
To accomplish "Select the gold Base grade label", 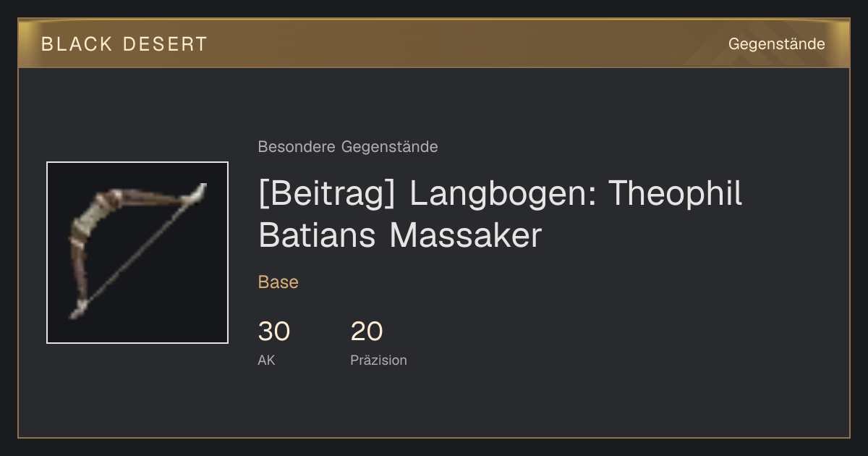I will tap(278, 282).
